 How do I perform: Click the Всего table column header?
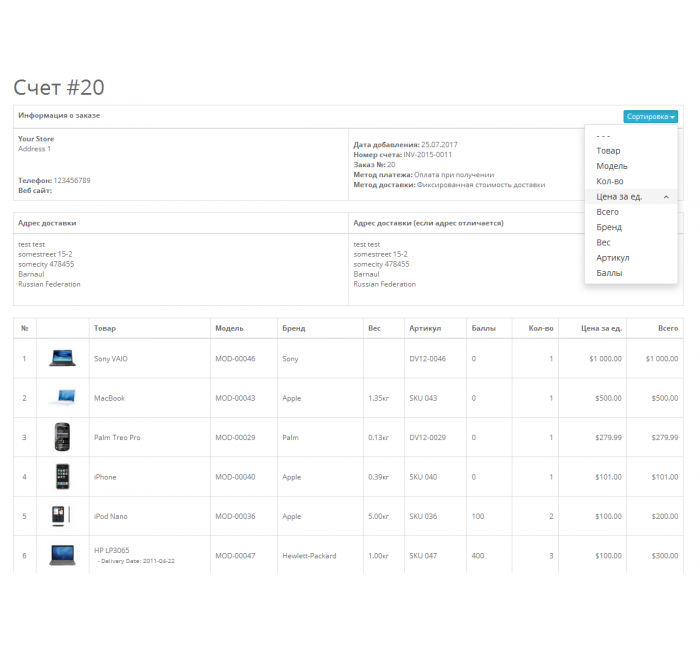tap(668, 328)
